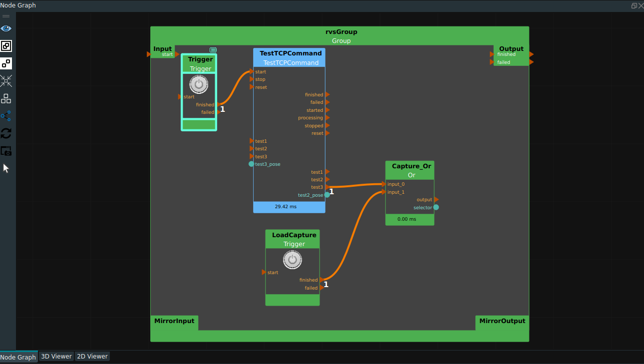Click the Trigger node power button
Viewport: 644px width, 364px height.
(199, 84)
